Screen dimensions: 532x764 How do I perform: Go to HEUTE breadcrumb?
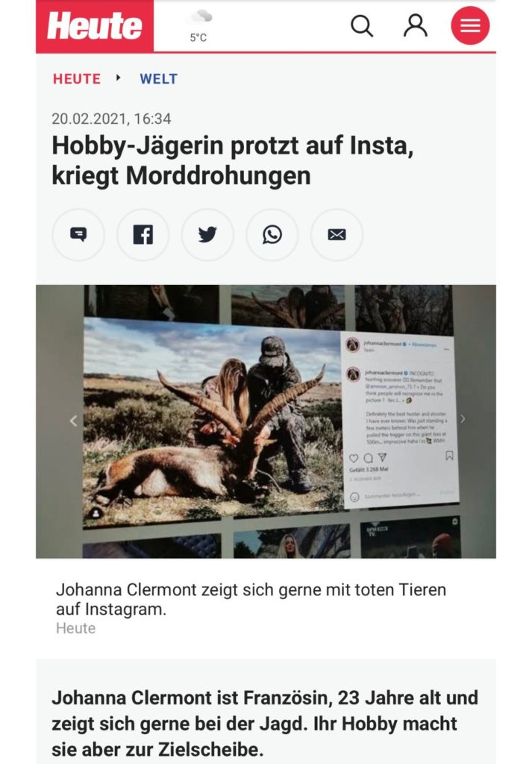[77, 78]
